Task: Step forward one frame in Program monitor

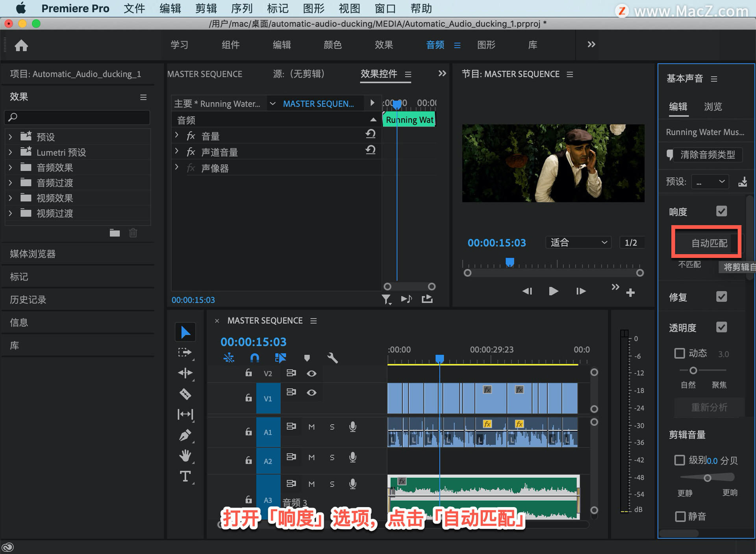Action: 581,291
